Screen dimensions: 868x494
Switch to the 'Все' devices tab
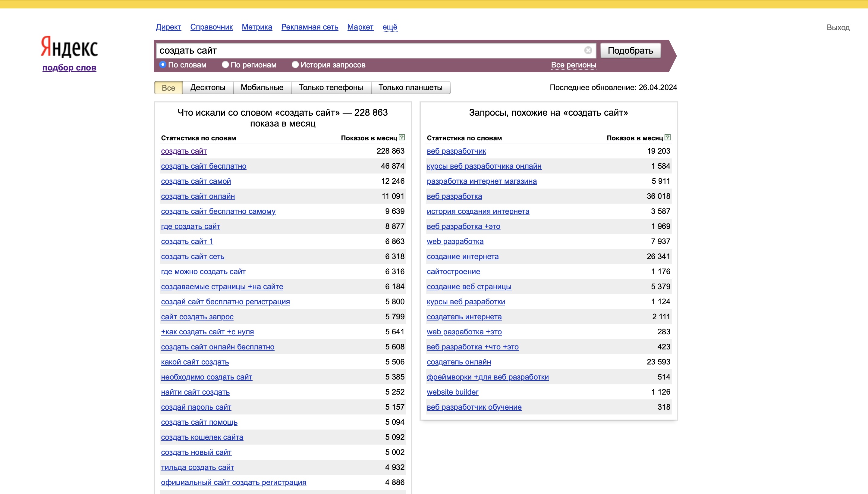point(168,88)
